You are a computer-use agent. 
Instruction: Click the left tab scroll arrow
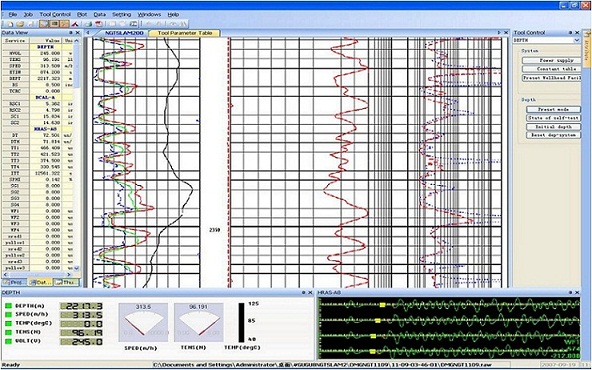(x=88, y=33)
